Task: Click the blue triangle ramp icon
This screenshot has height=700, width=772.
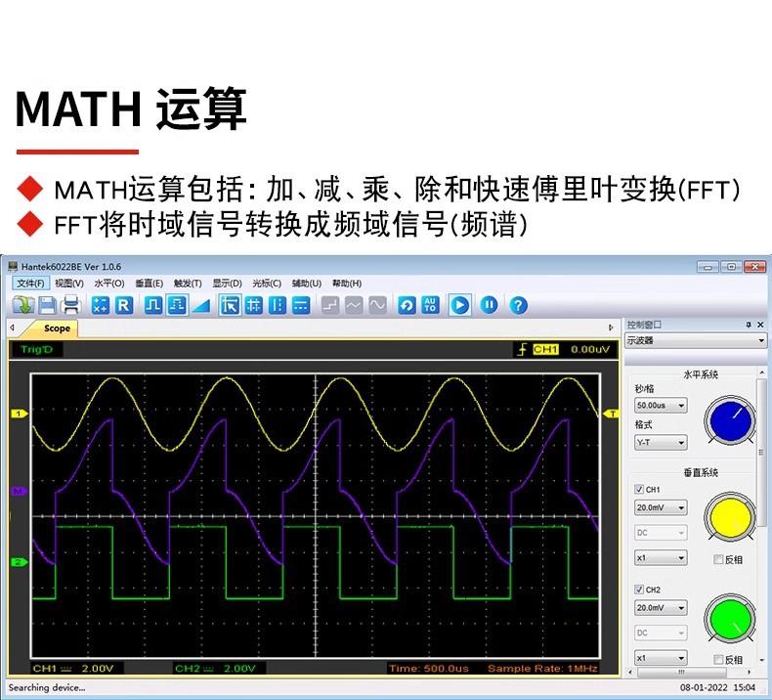Action: click(201, 305)
